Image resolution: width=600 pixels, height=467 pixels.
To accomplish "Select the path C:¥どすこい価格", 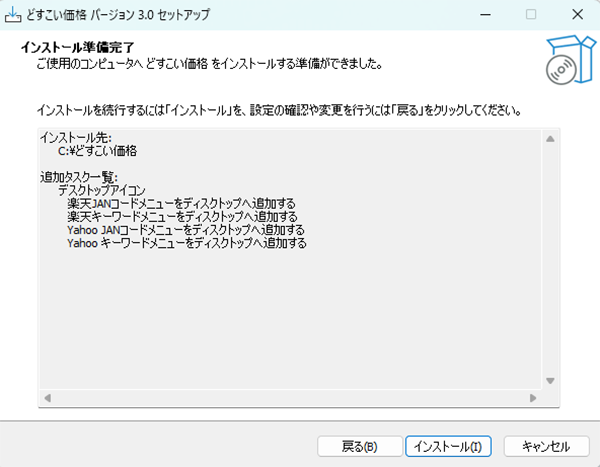I will coord(97,151).
